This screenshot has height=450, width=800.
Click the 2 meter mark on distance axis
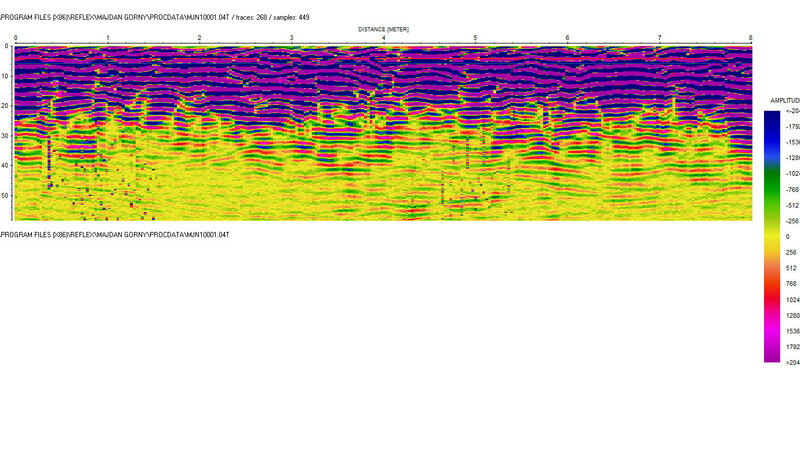[x=199, y=38]
